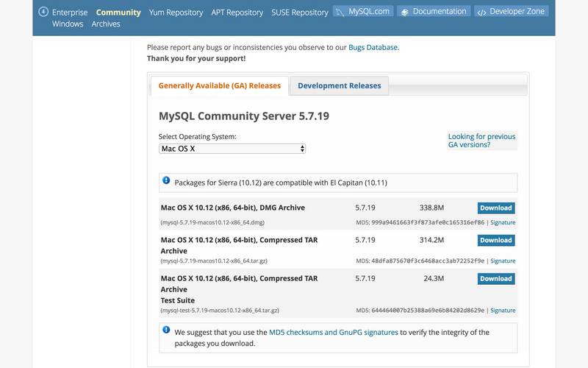Visit MySQL.com via header link
Viewport: 588px width, 368px height.
(363, 11)
